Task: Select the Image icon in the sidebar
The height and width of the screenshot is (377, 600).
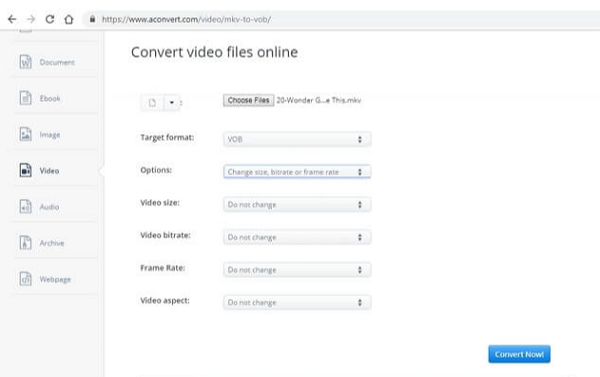Action: (x=26, y=134)
